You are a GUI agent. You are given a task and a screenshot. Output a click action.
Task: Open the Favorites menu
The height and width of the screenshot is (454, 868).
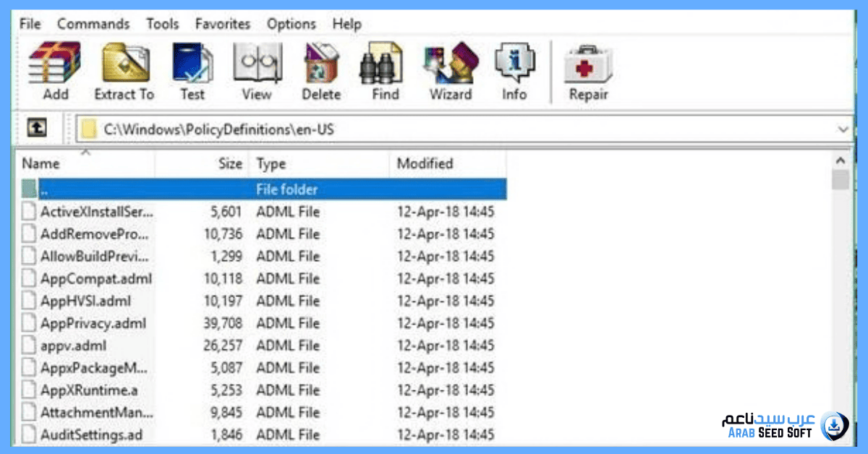[222, 24]
